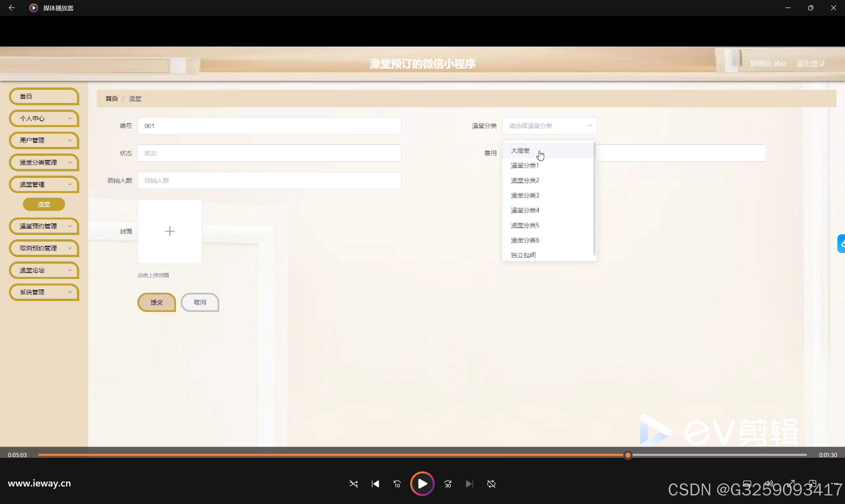
Task: Toggle repeat mode off/on
Action: tap(491, 484)
